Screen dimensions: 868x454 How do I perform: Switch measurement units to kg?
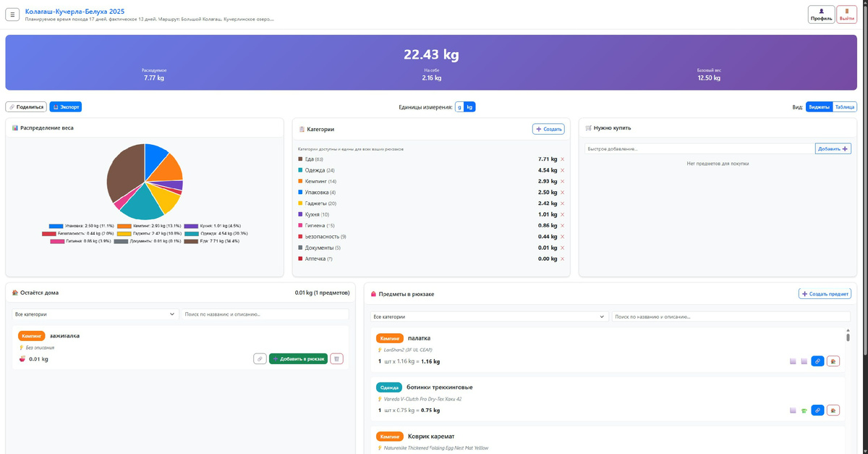(469, 107)
